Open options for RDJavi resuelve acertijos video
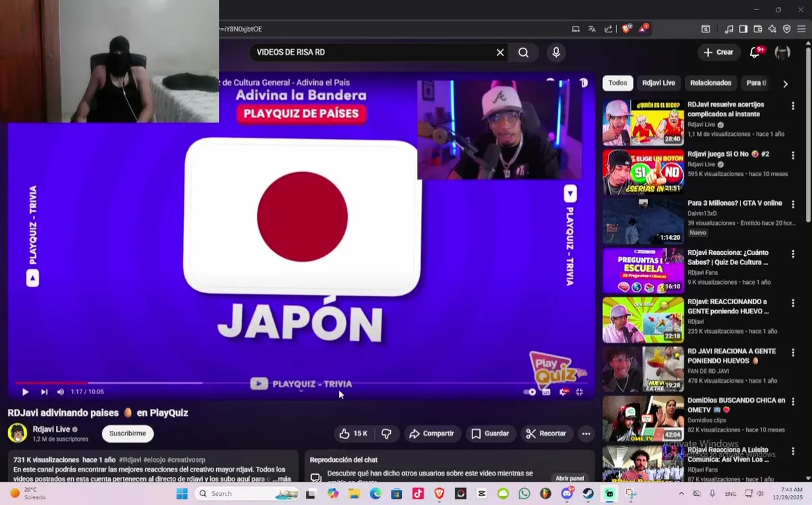812x505 pixels. click(x=792, y=106)
